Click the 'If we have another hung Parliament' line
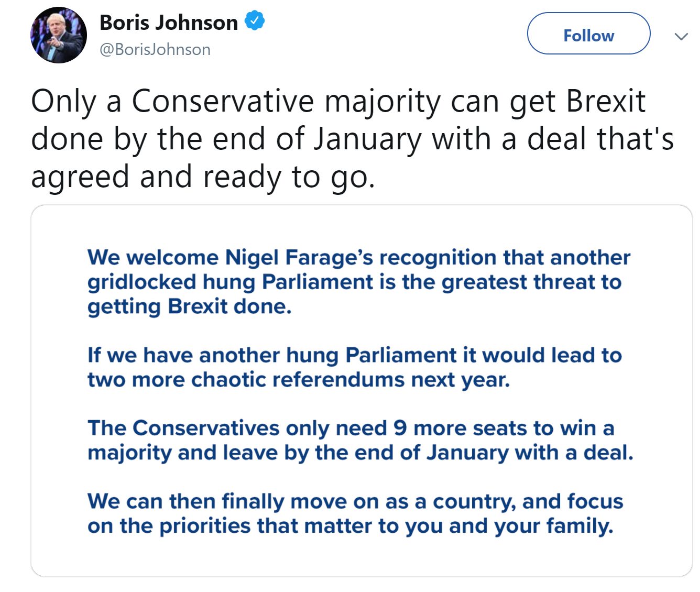 pyautogui.click(x=354, y=355)
